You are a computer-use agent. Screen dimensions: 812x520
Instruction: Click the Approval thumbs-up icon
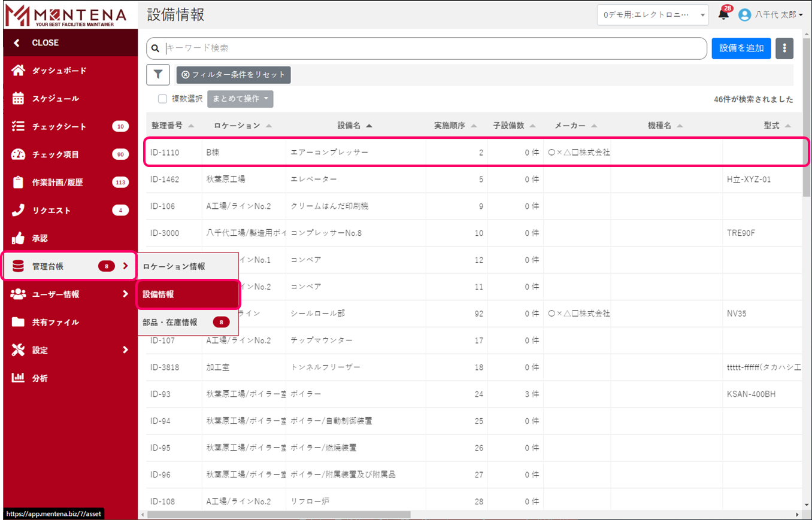(18, 239)
